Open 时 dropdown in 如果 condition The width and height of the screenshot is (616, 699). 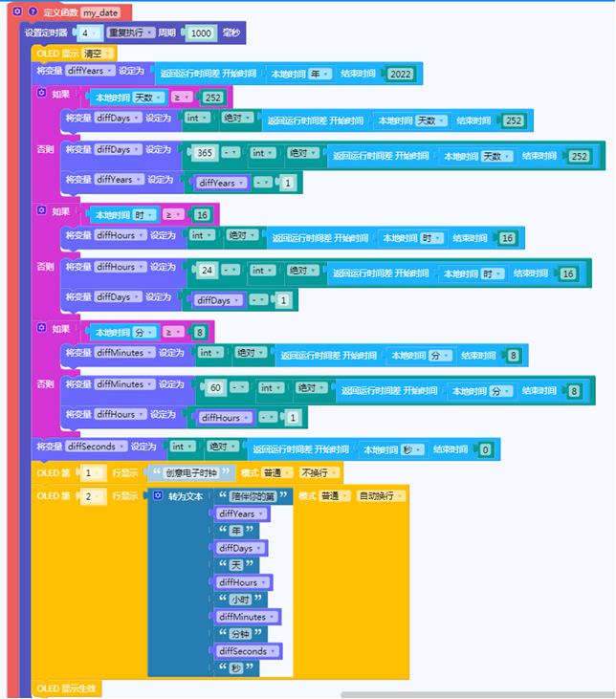click(x=144, y=215)
